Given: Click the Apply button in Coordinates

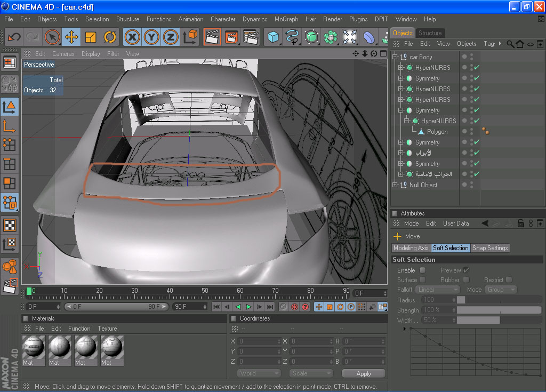Looking at the screenshot, I should [x=364, y=373].
